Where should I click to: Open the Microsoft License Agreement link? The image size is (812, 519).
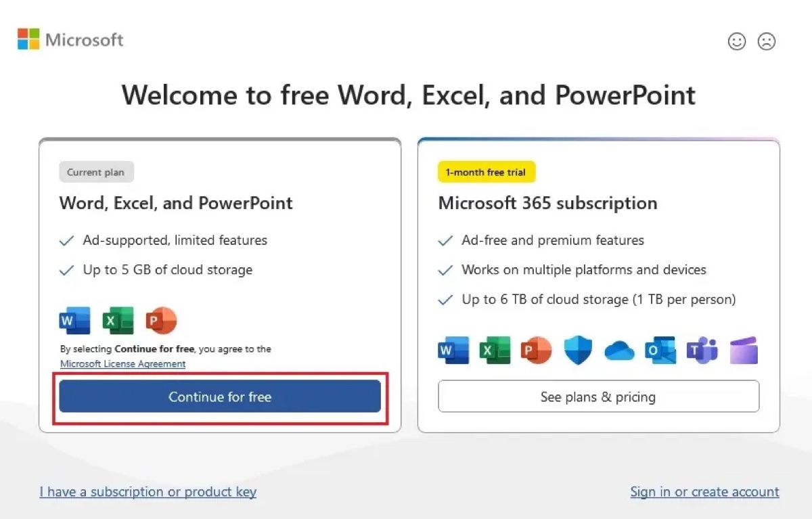(122, 363)
